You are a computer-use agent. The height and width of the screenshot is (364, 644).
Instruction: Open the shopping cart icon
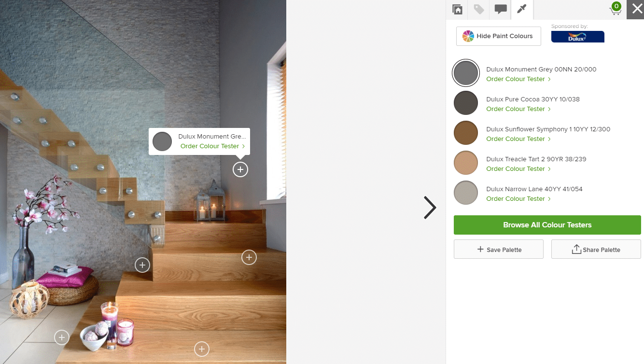616,9
